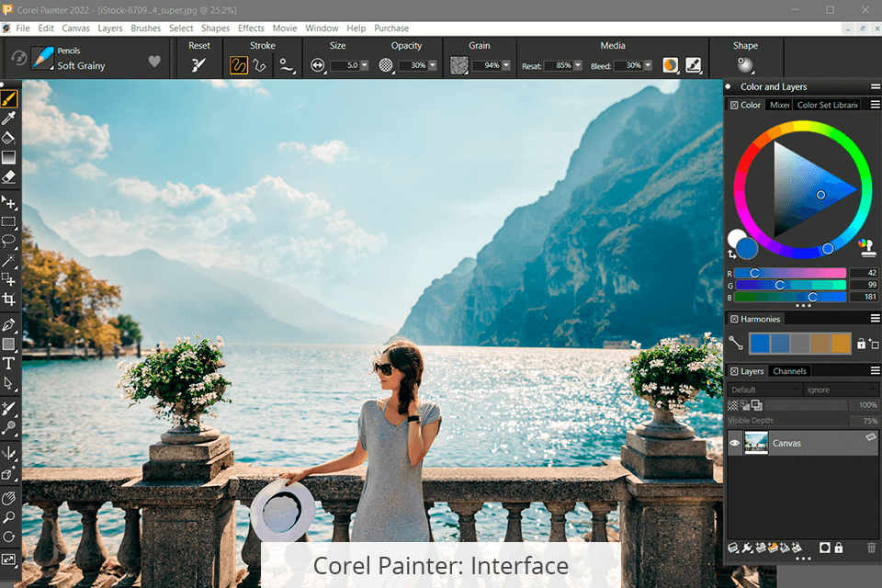Switch to Color Set Libraries tab

pyautogui.click(x=827, y=105)
